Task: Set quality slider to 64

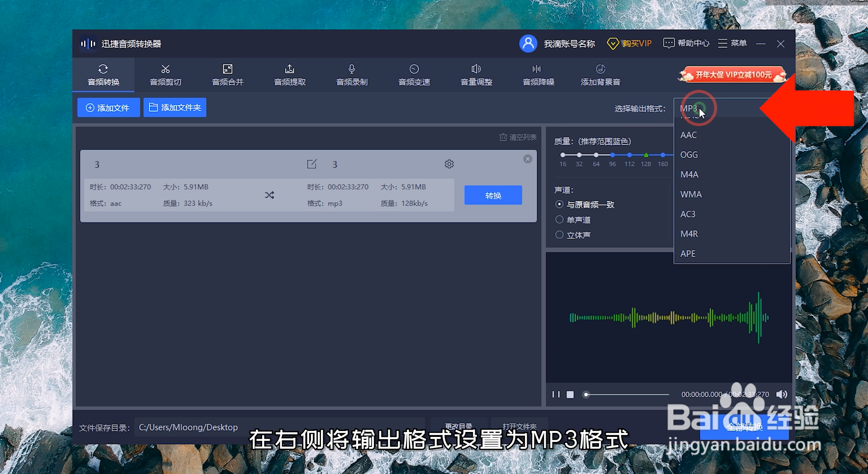Action: [x=596, y=155]
